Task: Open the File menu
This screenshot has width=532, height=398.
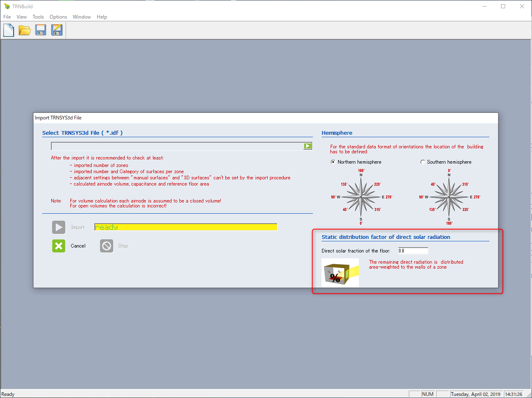Action: tap(7, 17)
